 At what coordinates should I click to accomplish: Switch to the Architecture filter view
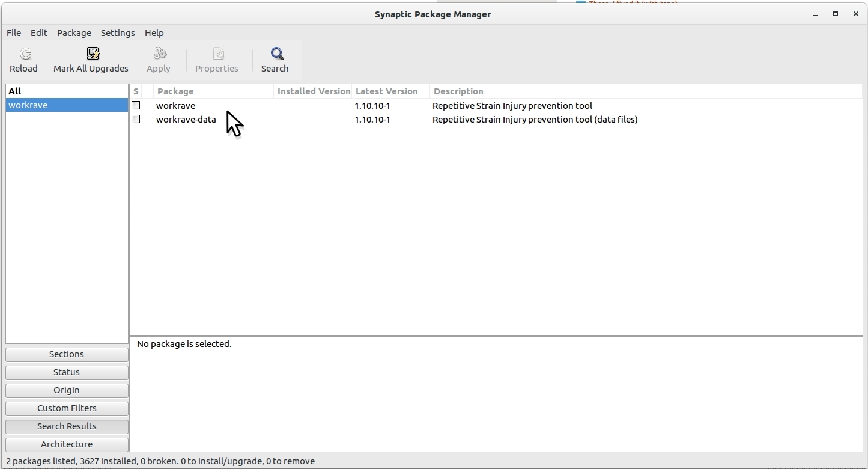tap(67, 444)
